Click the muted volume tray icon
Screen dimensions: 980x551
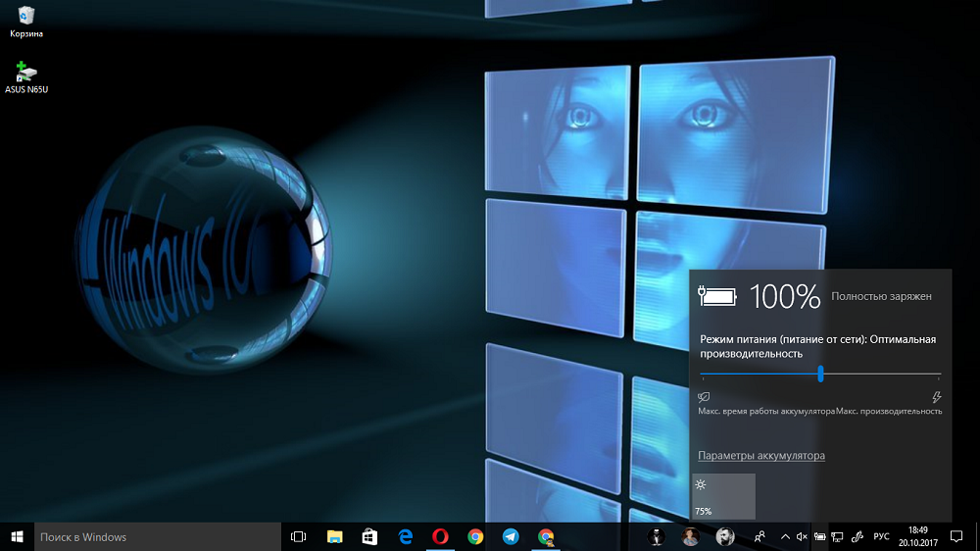pyautogui.click(x=802, y=536)
